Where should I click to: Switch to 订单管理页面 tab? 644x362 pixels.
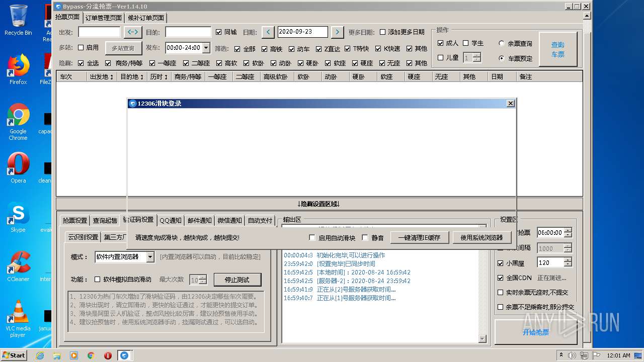104,18
